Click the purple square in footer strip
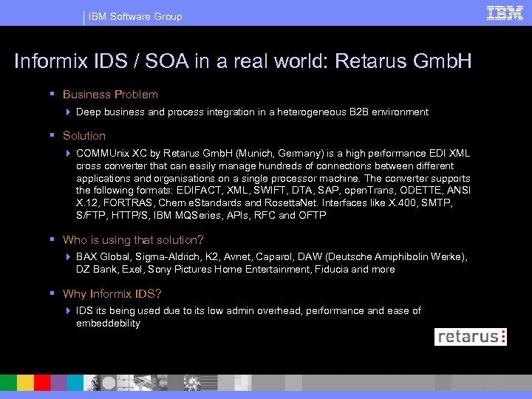The image size is (532, 399). 58,383
